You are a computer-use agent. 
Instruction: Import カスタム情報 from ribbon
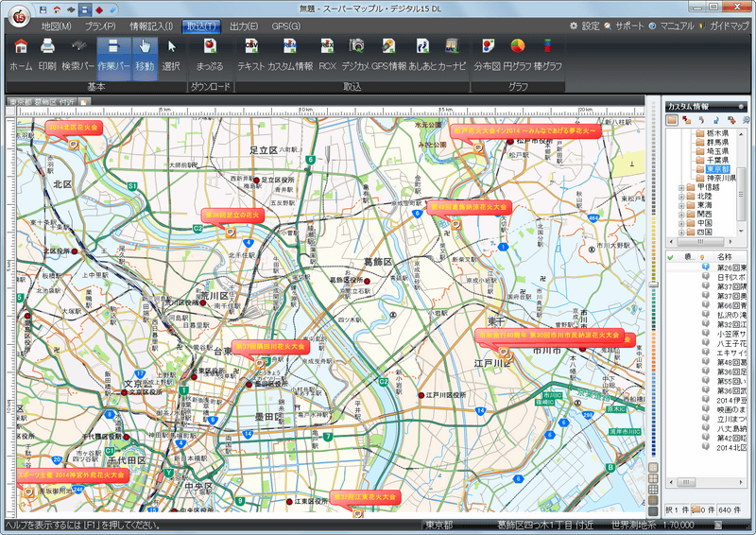(290, 55)
